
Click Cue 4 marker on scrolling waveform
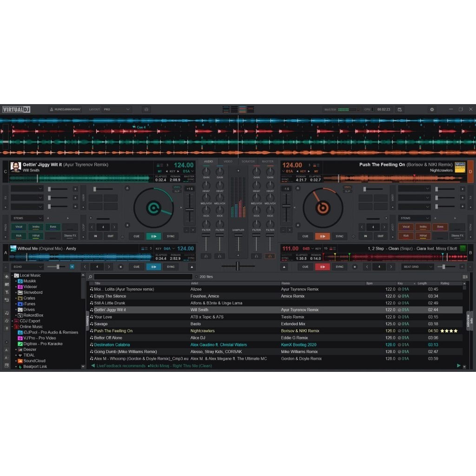[139, 127]
